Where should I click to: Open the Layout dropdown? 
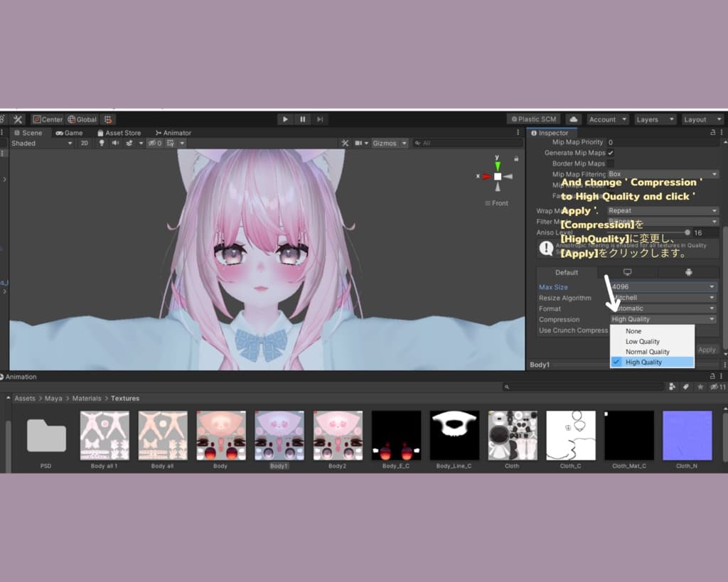point(702,119)
